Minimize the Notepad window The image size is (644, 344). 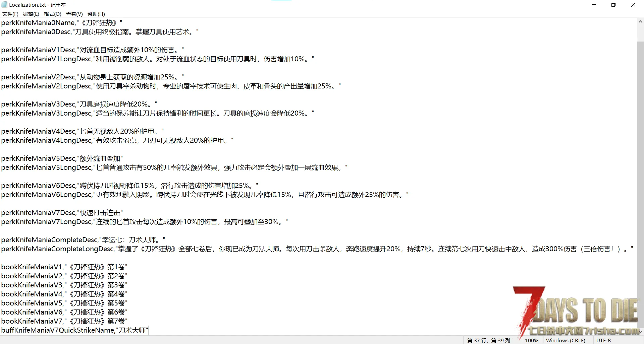tap(594, 5)
